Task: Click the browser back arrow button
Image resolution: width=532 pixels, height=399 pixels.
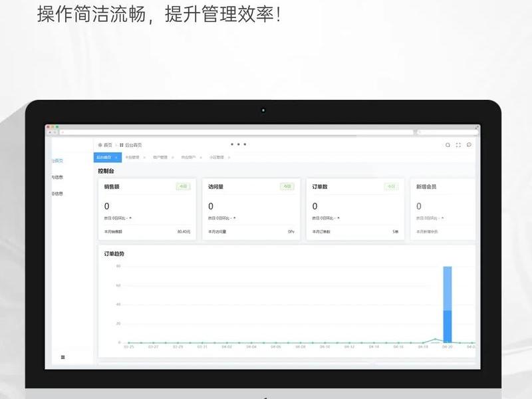Action: 51,132
